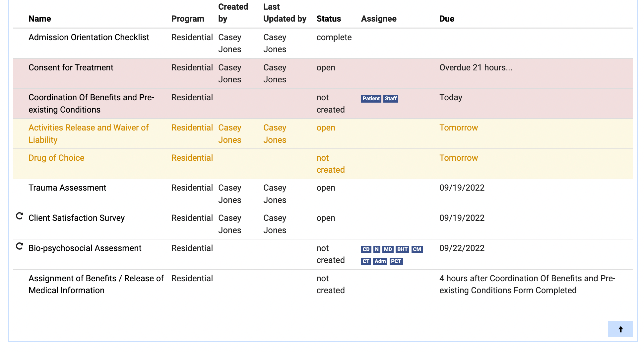Open Coordination Of Benefits and Pre-existing Conditions
Viewport: 644px width, 352px height.
pyautogui.click(x=91, y=104)
